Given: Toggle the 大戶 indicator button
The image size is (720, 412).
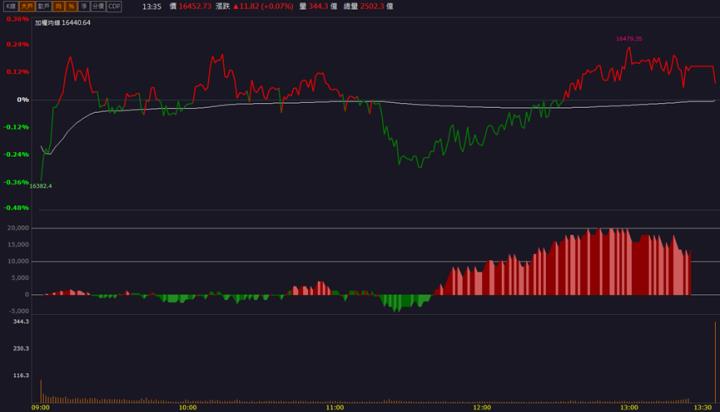Looking at the screenshot, I should [27, 6].
